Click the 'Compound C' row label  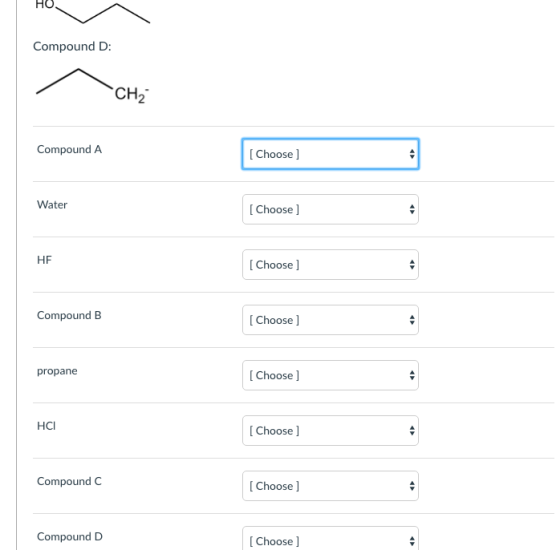pyautogui.click(x=69, y=481)
